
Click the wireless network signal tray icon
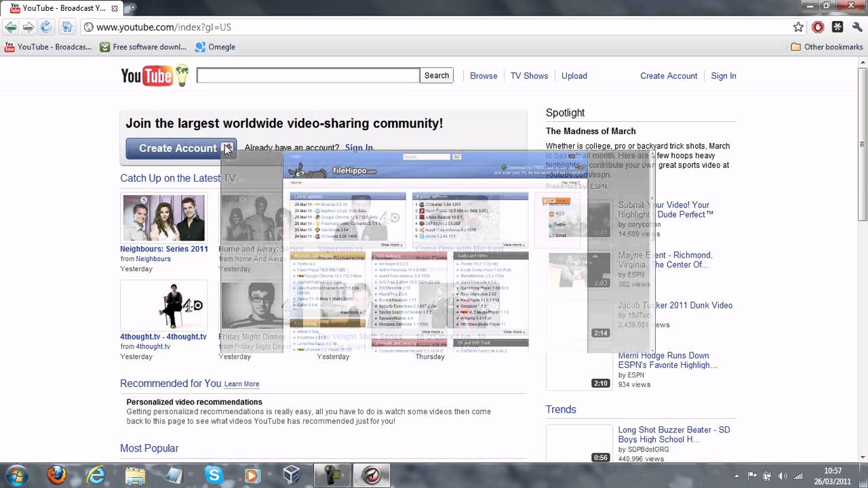pyautogui.click(x=798, y=476)
